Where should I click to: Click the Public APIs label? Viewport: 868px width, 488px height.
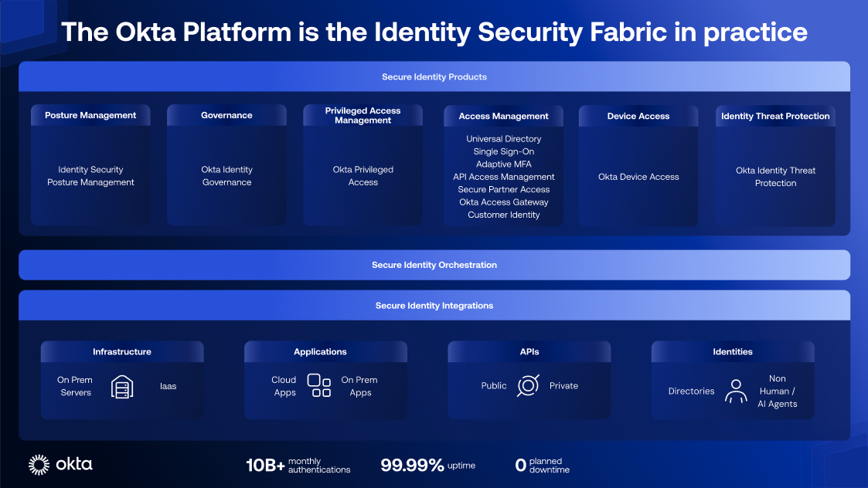pyautogui.click(x=493, y=385)
